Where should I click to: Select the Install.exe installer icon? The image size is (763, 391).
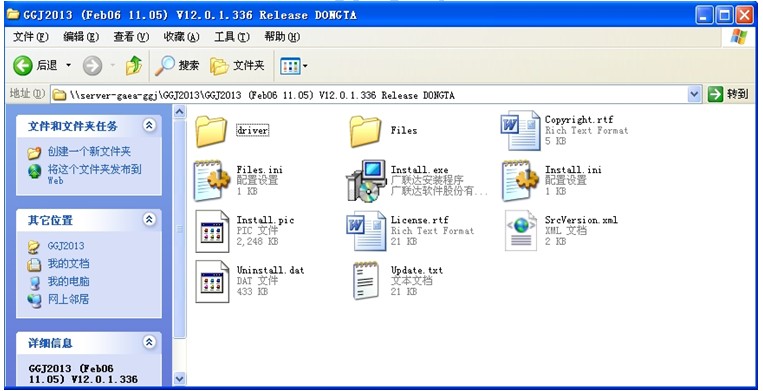366,181
